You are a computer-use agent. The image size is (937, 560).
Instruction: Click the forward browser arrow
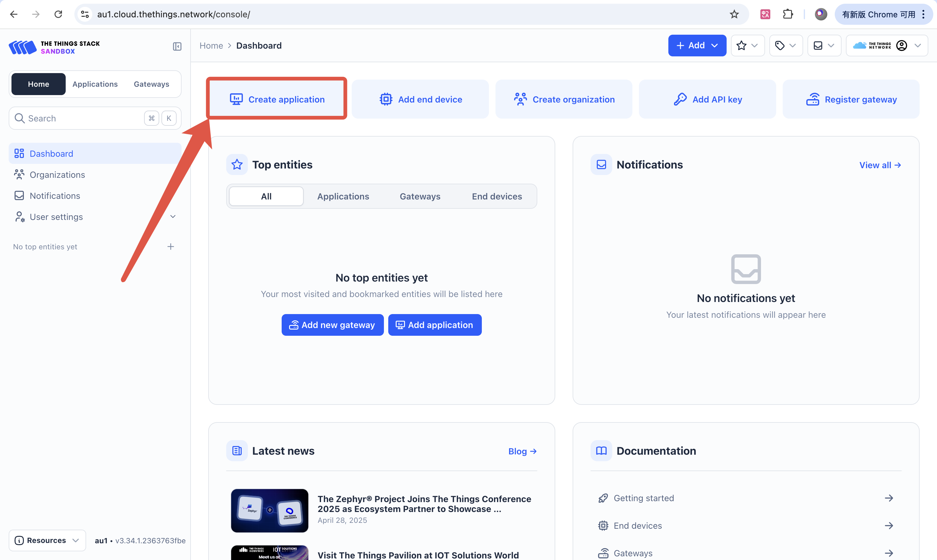[x=36, y=14]
